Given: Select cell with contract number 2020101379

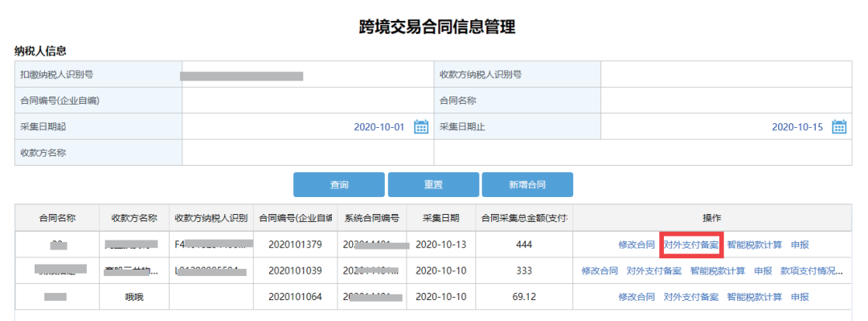Looking at the screenshot, I should [296, 245].
